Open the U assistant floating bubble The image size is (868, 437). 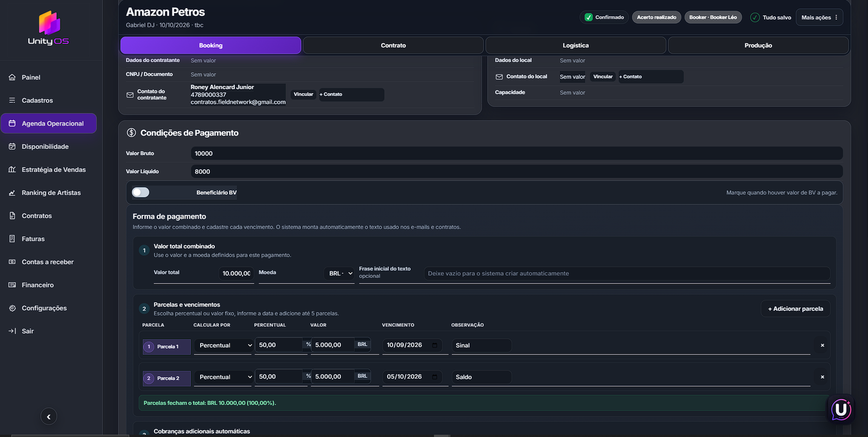click(841, 409)
